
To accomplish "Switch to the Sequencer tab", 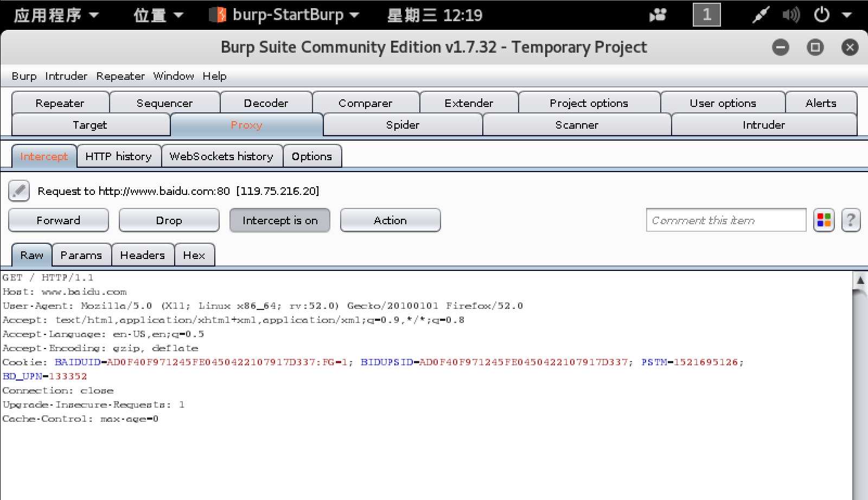I will click(165, 103).
